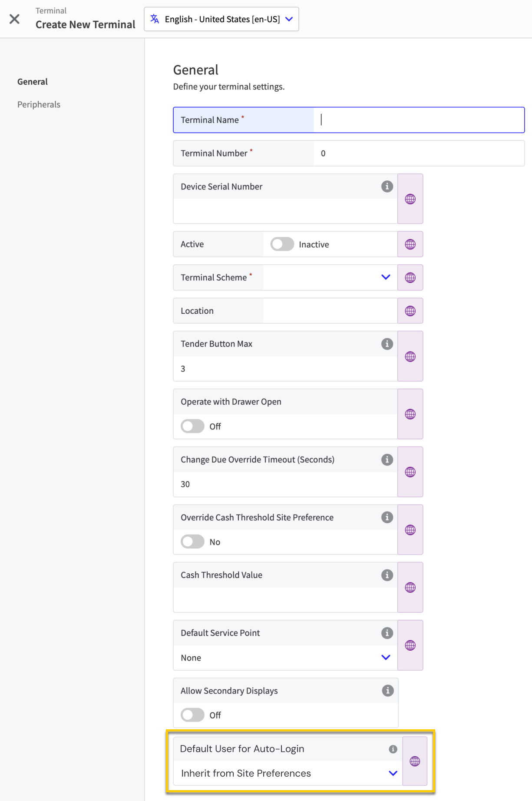532x801 pixels.
Task: Click the localization globe for Device Serial Number
Action: pos(410,199)
